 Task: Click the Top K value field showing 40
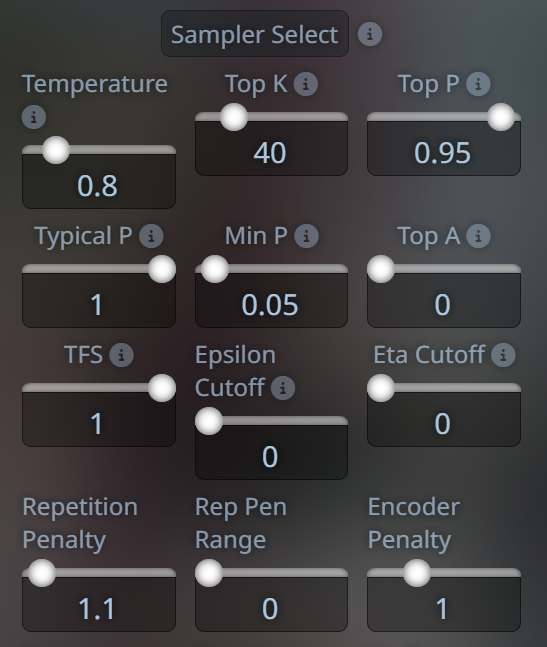pyautogui.click(x=271, y=149)
